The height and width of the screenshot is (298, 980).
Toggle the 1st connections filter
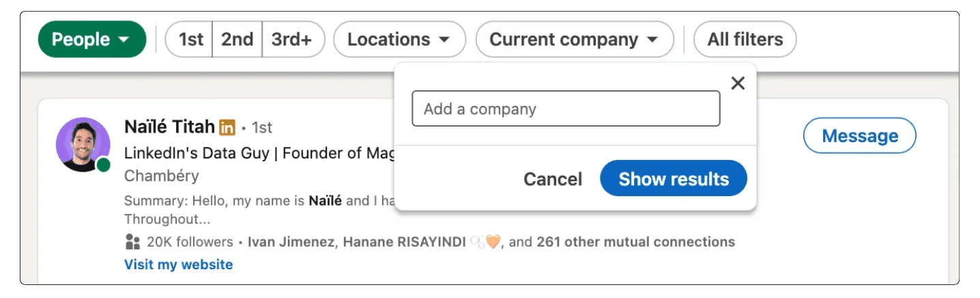(x=190, y=40)
